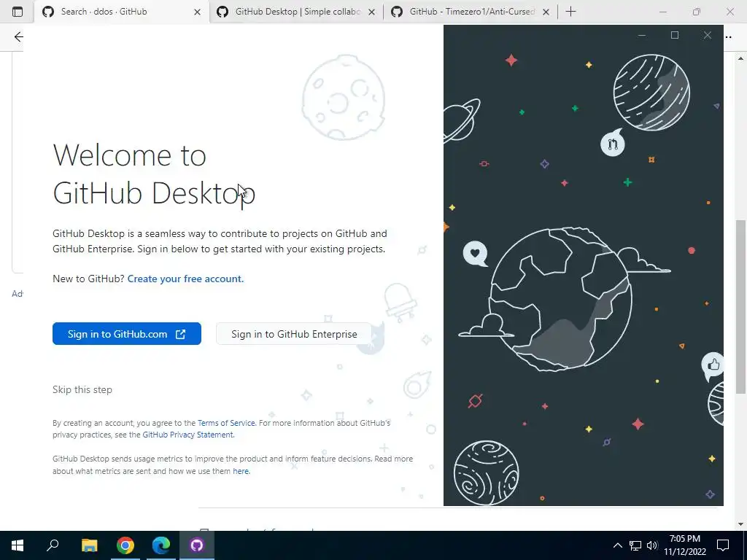Show hidden system tray icons

[x=617, y=545]
